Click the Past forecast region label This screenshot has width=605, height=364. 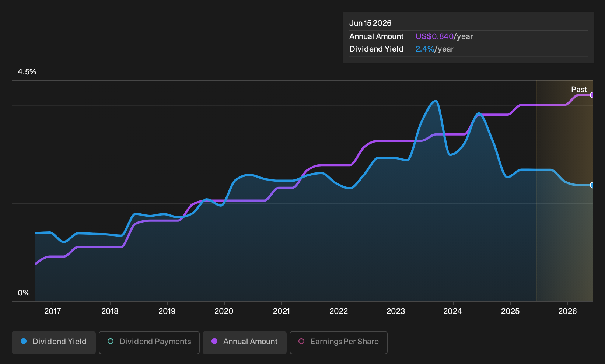click(579, 90)
